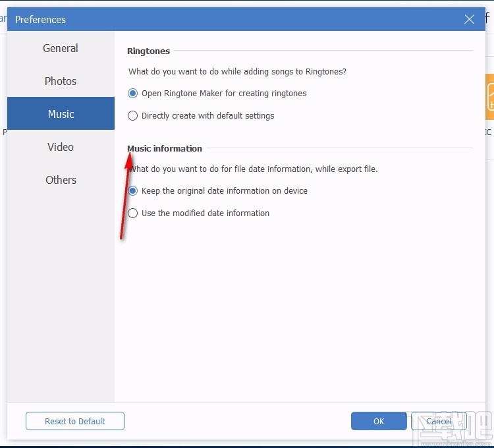Click the file date information question text
494x448 pixels.
tap(253, 169)
